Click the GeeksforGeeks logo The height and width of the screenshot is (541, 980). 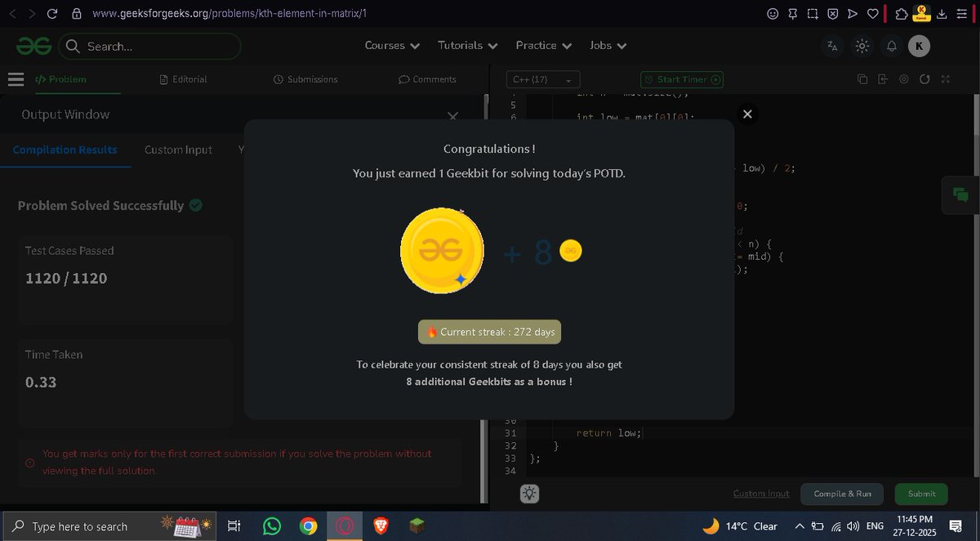coord(34,47)
